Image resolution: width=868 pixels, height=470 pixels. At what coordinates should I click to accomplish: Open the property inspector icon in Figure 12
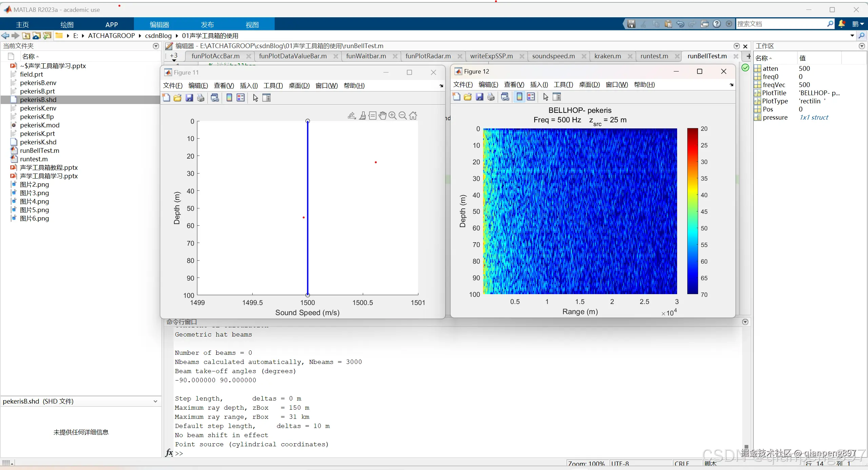(x=557, y=97)
